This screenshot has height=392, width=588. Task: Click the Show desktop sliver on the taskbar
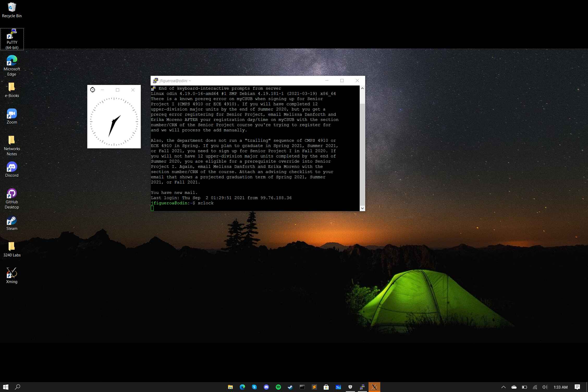587,387
